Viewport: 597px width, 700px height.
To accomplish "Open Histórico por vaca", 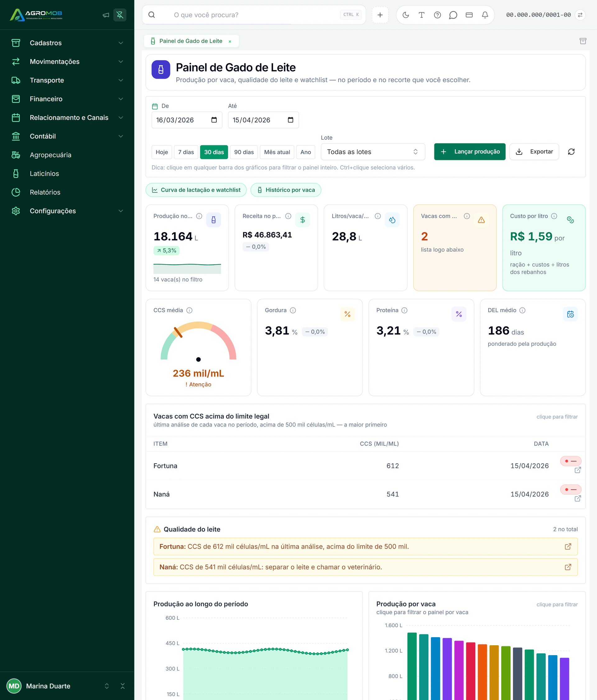I will click(286, 190).
